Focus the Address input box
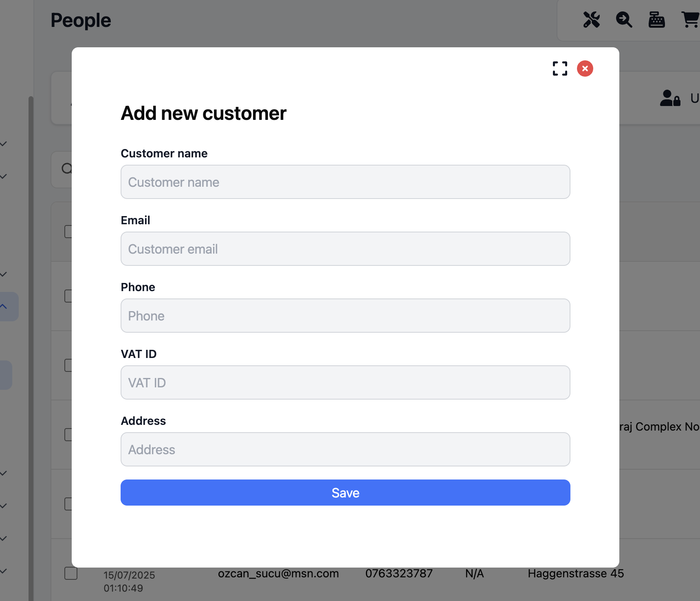This screenshot has height=601, width=700. pyautogui.click(x=345, y=449)
